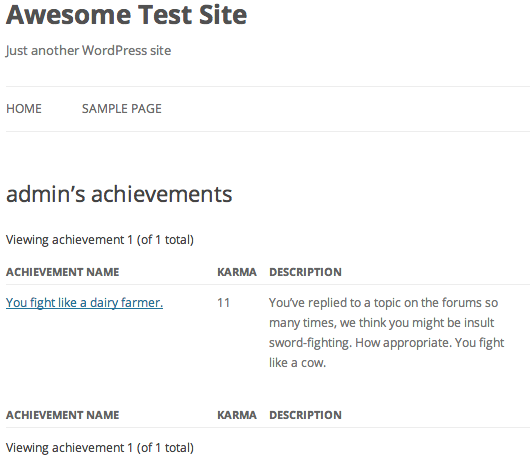Click the karma value 11
The width and height of the screenshot is (530, 460).
pyautogui.click(x=223, y=303)
